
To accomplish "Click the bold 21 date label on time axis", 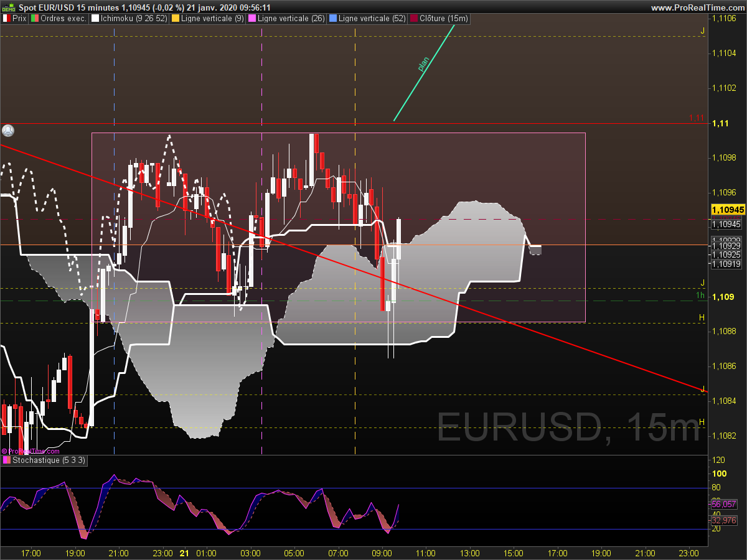I will [x=184, y=553].
